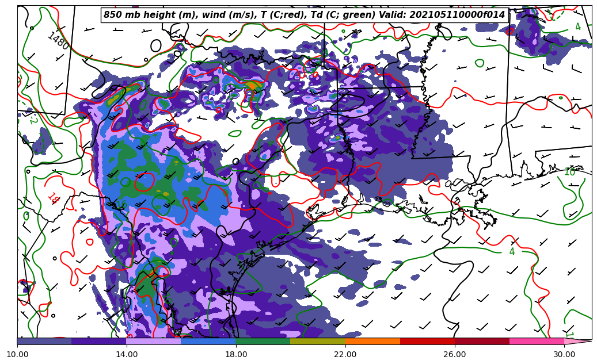Select the light lavender 14–16 colorbar segment

pos(154,341)
